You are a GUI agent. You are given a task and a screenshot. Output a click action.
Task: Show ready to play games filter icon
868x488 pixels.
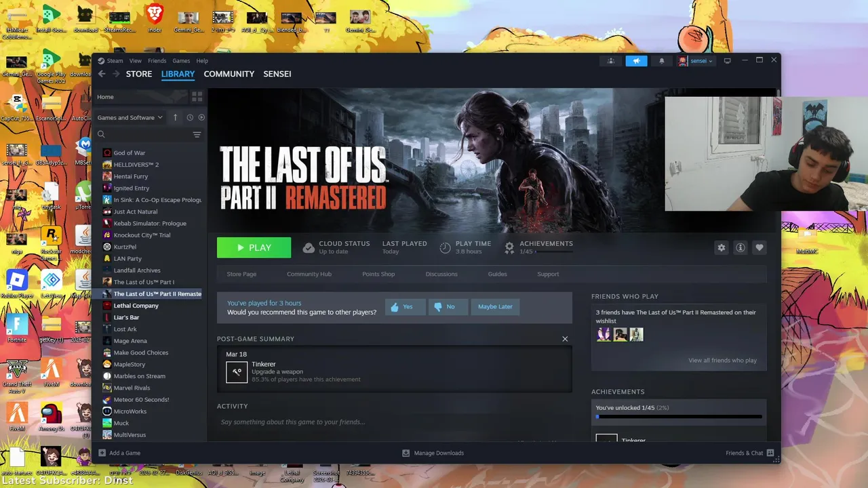[x=201, y=117]
